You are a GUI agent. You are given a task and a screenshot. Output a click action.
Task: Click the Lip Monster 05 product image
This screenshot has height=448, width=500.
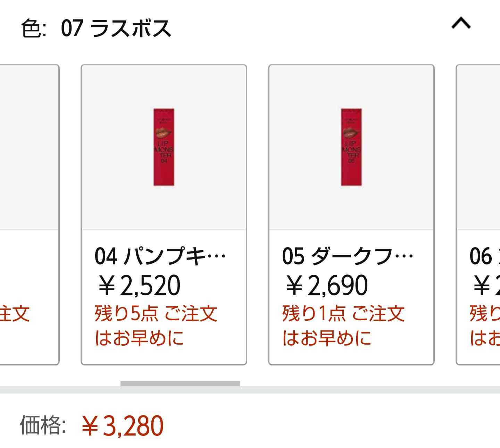point(351,147)
